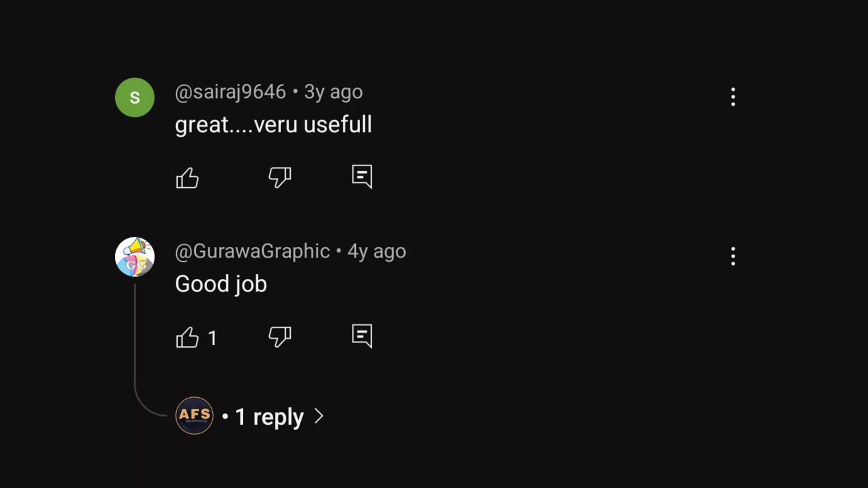Screen dimensions: 868x488
Task: Click the "Good job" comment text
Action: tap(221, 284)
